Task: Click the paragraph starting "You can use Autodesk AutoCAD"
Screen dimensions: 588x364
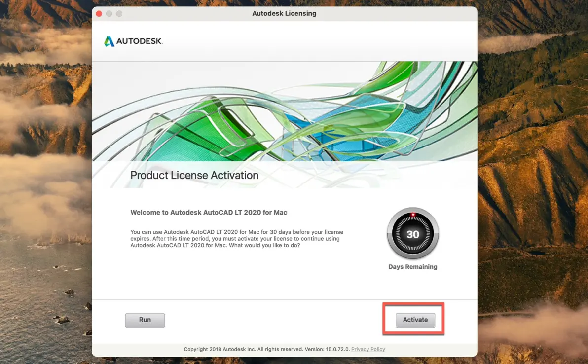Action: [237, 238]
